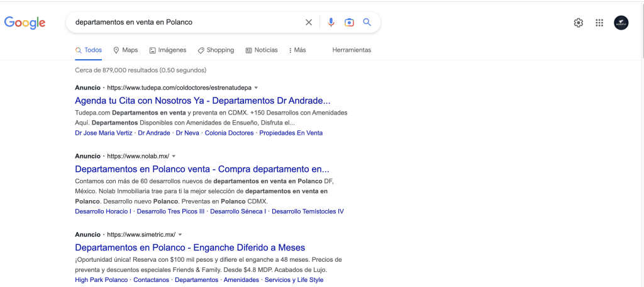
Task: Switch to Shopping tab
Action: click(x=216, y=50)
